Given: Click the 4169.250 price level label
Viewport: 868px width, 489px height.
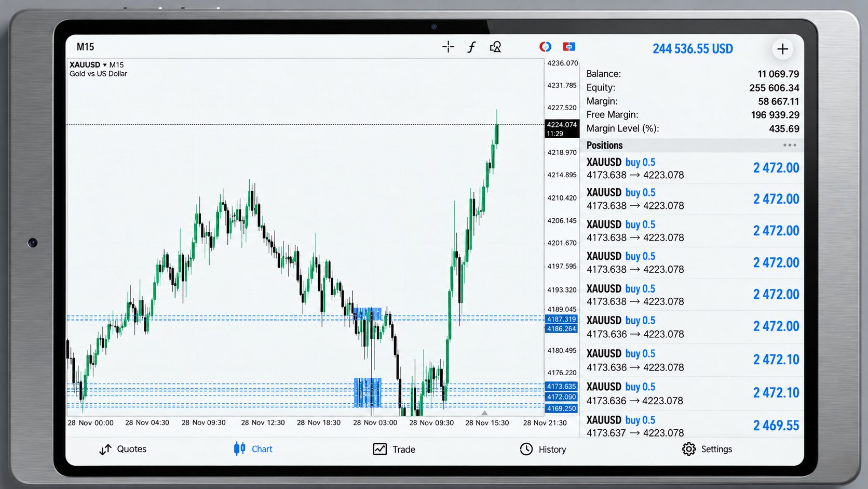Looking at the screenshot, I should point(561,408).
